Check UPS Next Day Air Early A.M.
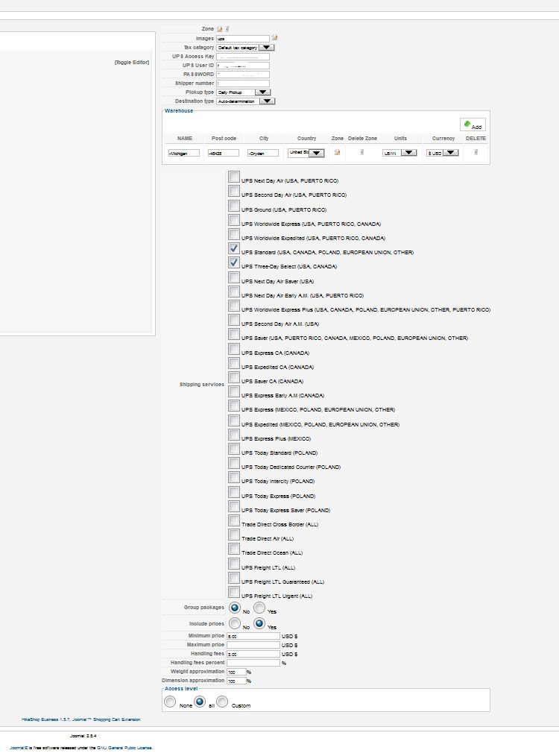 [234, 292]
